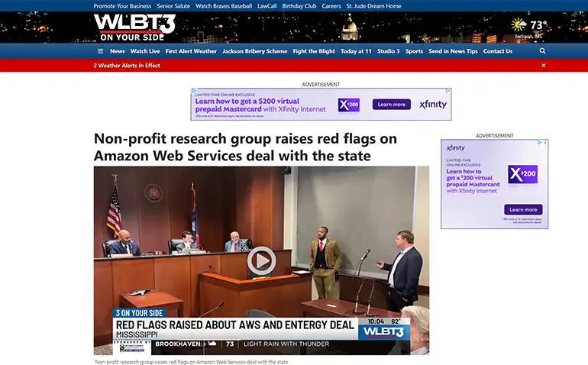588x365 pixels.
Task: Click the WLBT3 On Your Side logo
Action: [x=134, y=27]
